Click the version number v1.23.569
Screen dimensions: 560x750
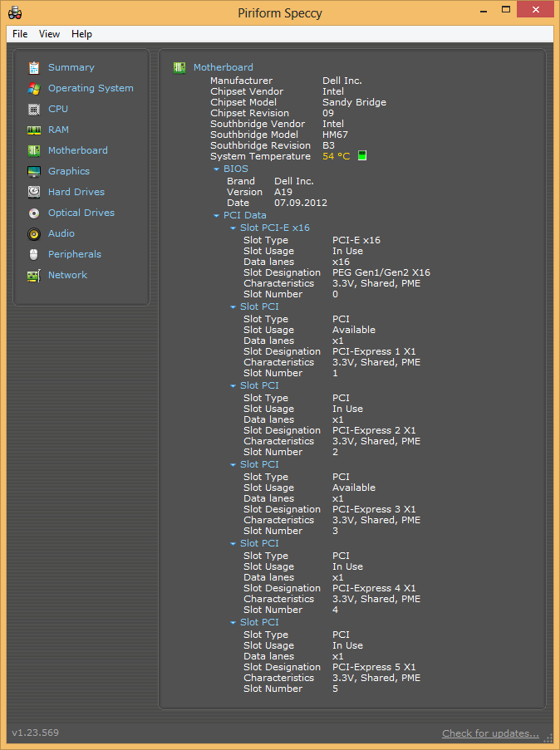(x=36, y=733)
